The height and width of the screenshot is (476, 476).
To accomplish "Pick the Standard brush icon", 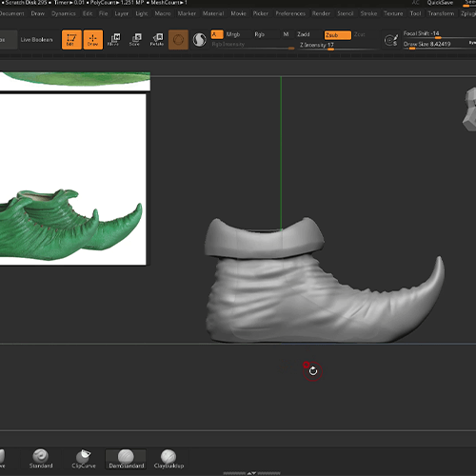I will click(x=41, y=459).
